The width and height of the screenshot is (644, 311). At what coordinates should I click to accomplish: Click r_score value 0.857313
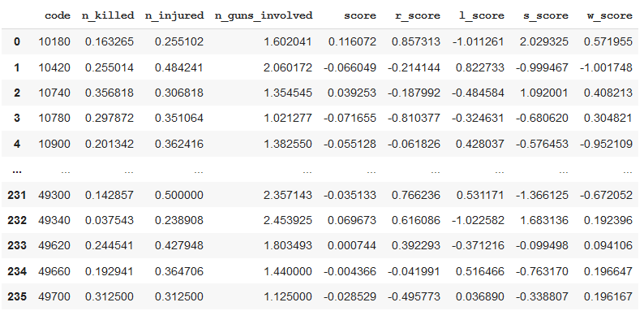416,41
